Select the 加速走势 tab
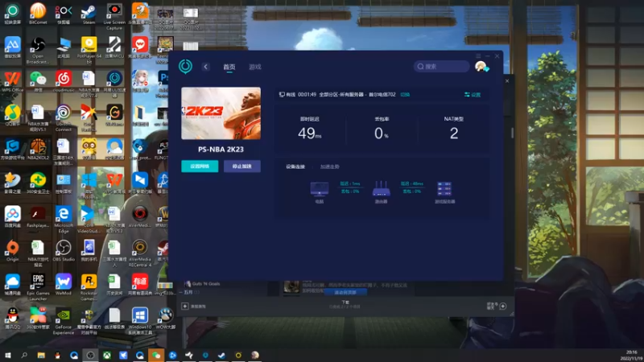This screenshot has height=362, width=644. (330, 167)
